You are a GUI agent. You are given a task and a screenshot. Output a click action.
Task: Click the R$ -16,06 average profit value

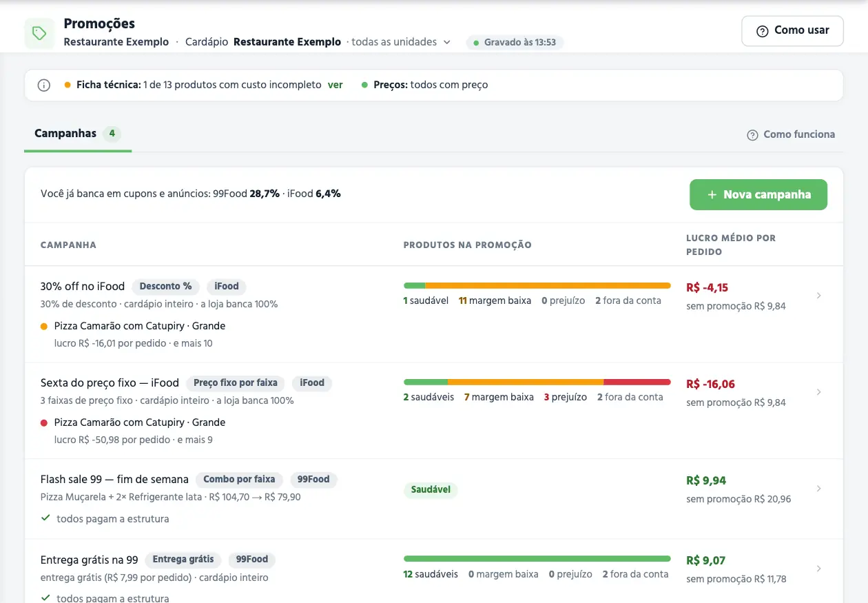click(710, 385)
